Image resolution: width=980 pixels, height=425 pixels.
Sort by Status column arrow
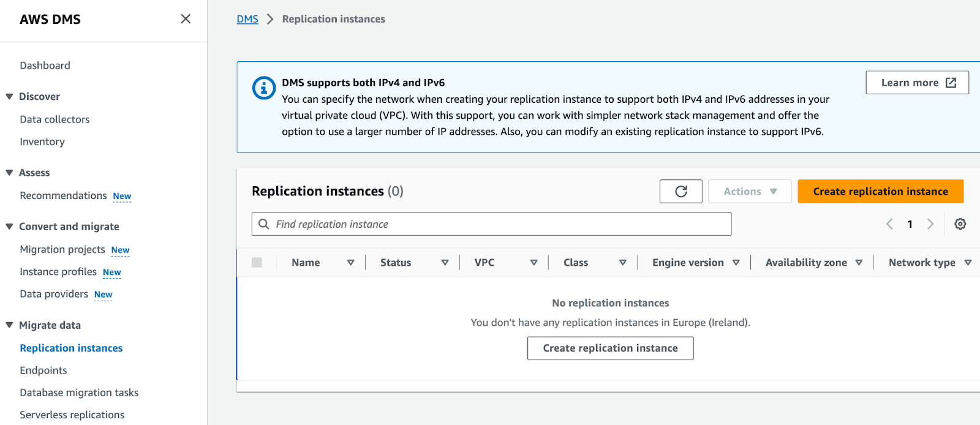[x=445, y=263]
